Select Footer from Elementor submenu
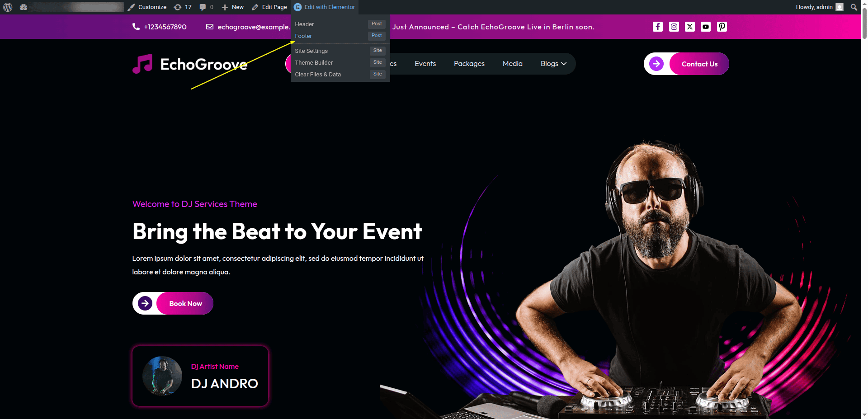The width and height of the screenshot is (868, 419). pos(303,36)
